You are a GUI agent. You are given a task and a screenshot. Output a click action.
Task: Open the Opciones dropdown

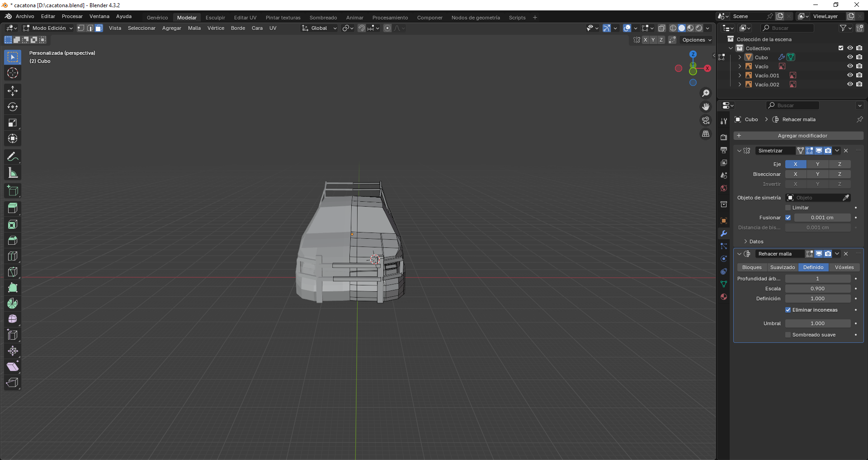[x=697, y=40]
